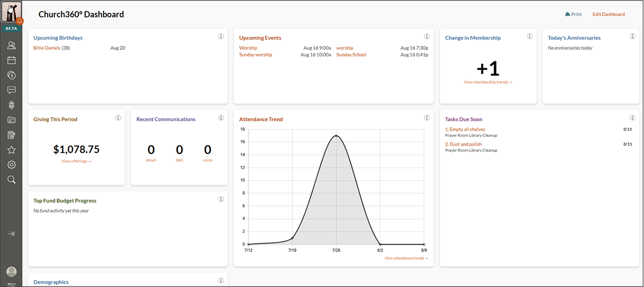Click the info icon on Upcoming Birthdays card
This screenshot has height=287, width=644.
(221, 36)
